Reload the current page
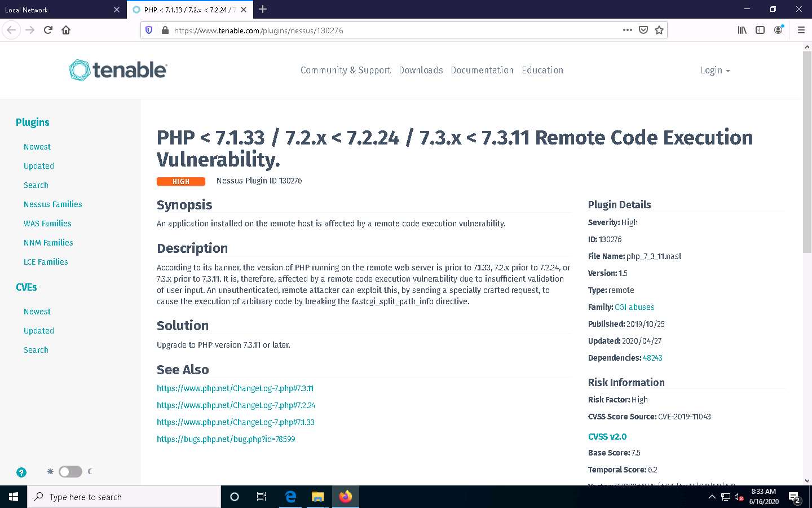This screenshot has width=812, height=508. (x=48, y=30)
